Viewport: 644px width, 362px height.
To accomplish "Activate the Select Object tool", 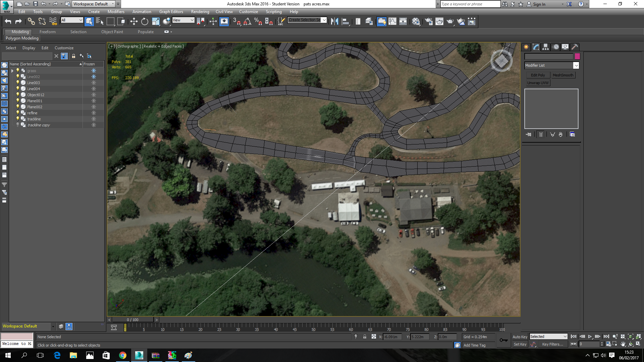I will click(89, 21).
